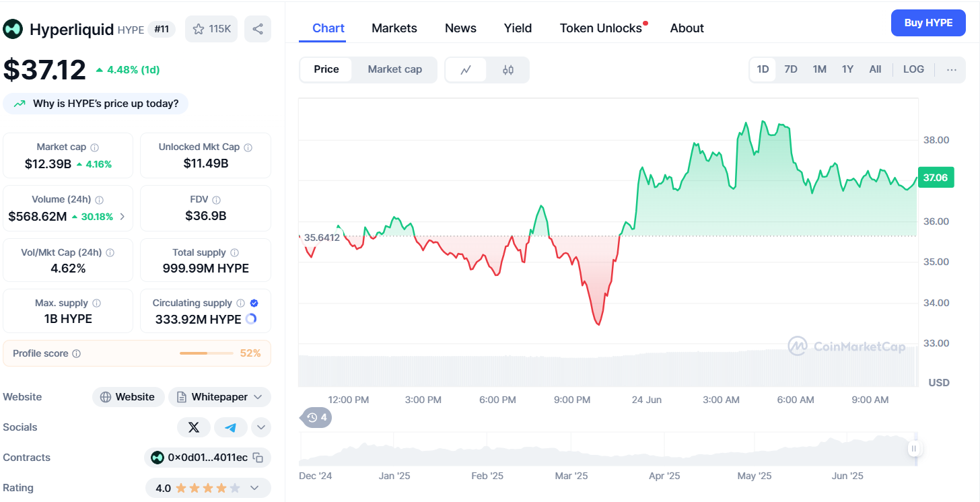Expand more socials chevron
Viewport: 980px width, 502px height.
[x=261, y=427]
